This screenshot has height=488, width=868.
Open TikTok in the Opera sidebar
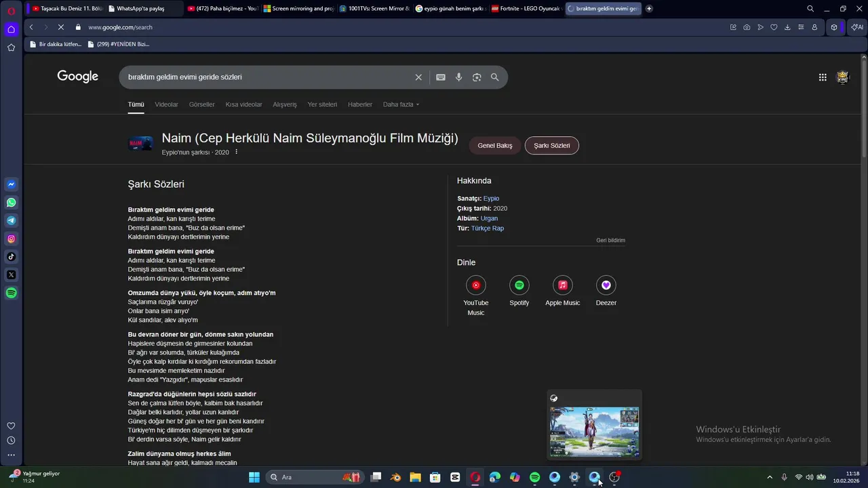point(12,257)
